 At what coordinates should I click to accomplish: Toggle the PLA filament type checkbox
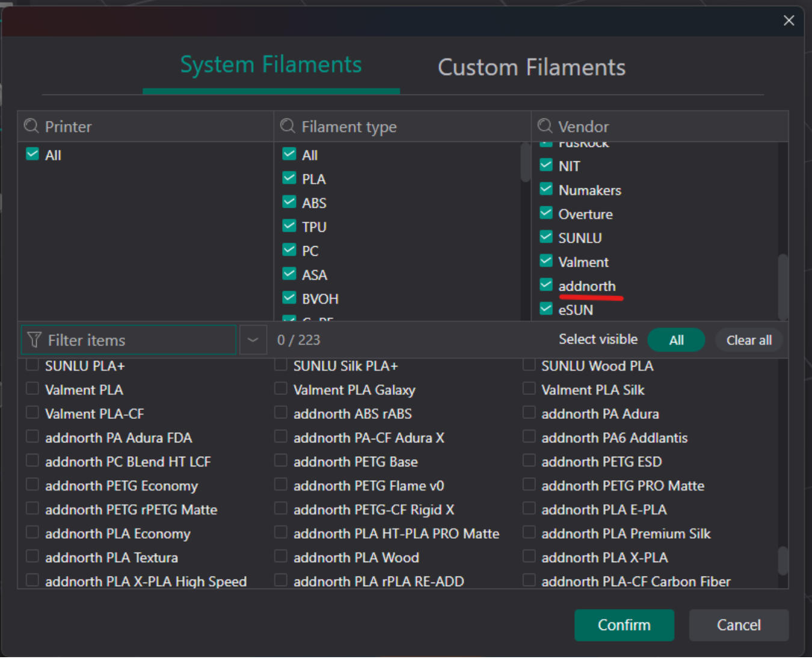[x=289, y=178]
